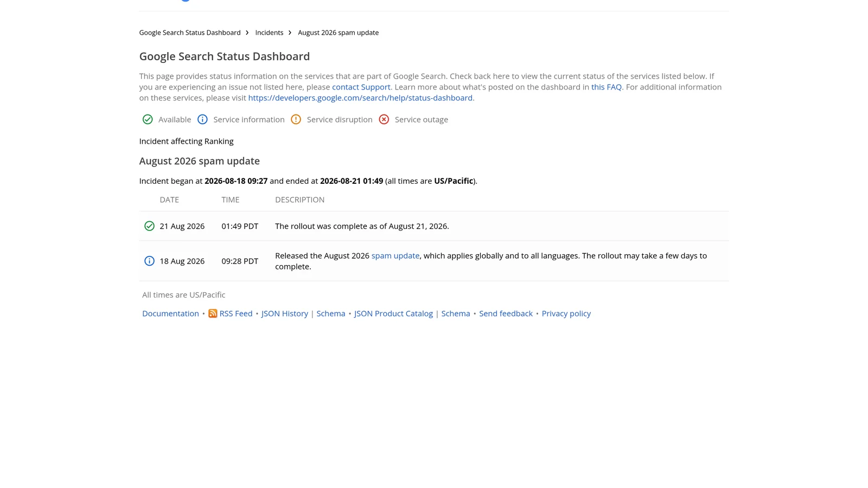Viewport: 868px width, 488px height.
Task: Click the All times are US/Pacific note
Action: 184,295
